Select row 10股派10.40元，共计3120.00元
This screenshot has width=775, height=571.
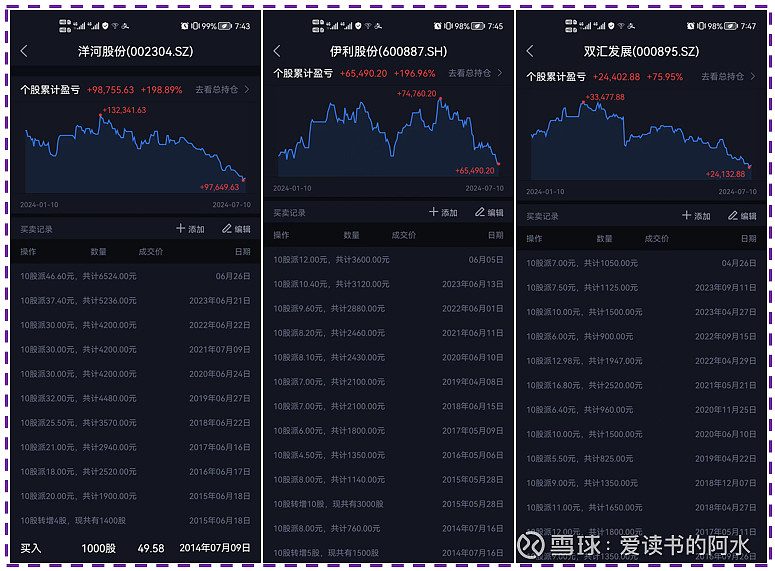388,284
